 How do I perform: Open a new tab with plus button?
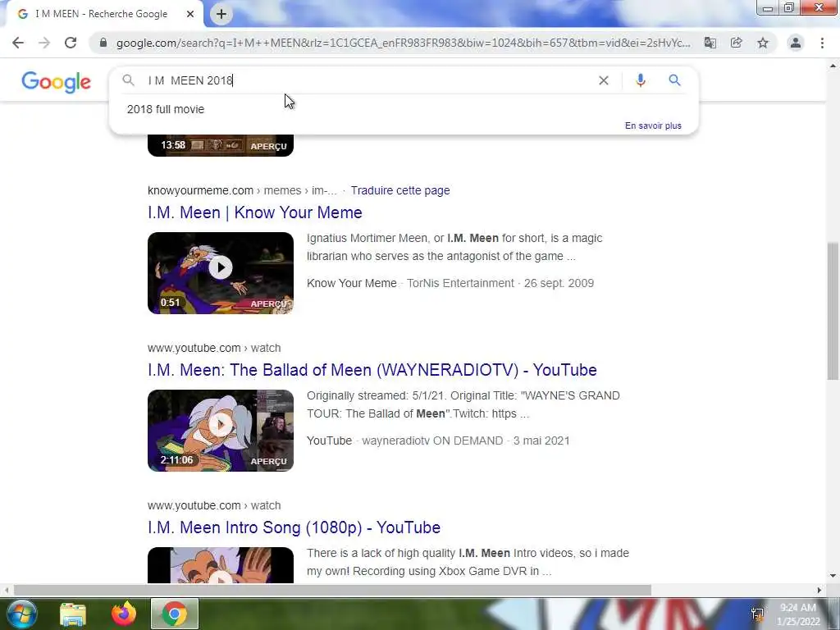pyautogui.click(x=221, y=15)
